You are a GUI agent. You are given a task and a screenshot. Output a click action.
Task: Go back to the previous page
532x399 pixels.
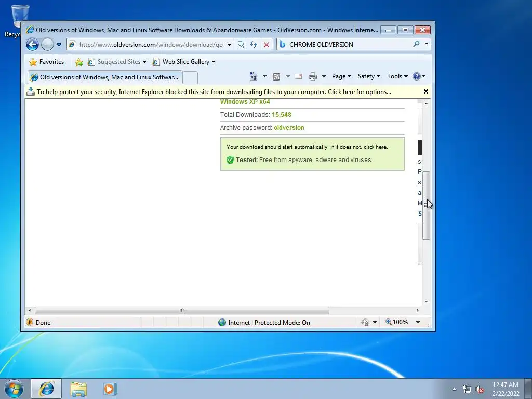pos(33,45)
